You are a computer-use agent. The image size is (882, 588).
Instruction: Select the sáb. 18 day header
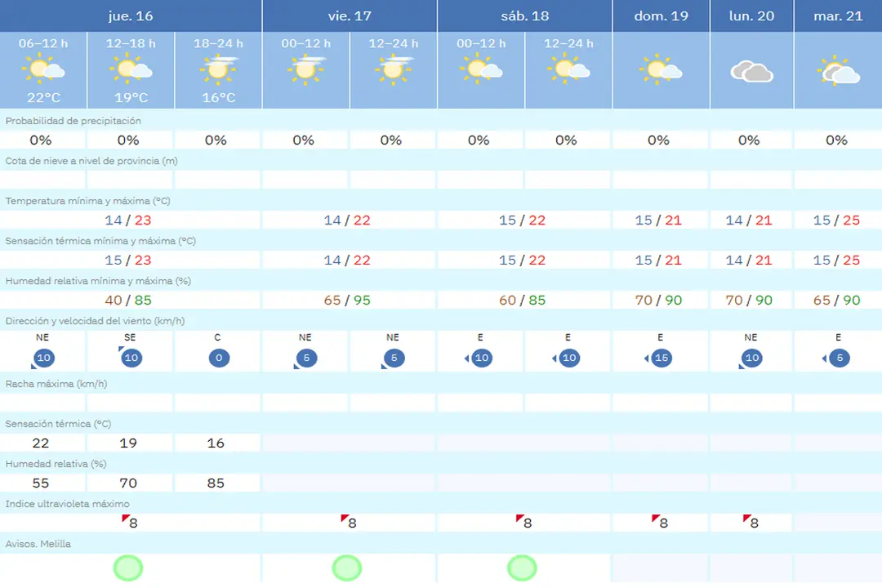pos(525,16)
